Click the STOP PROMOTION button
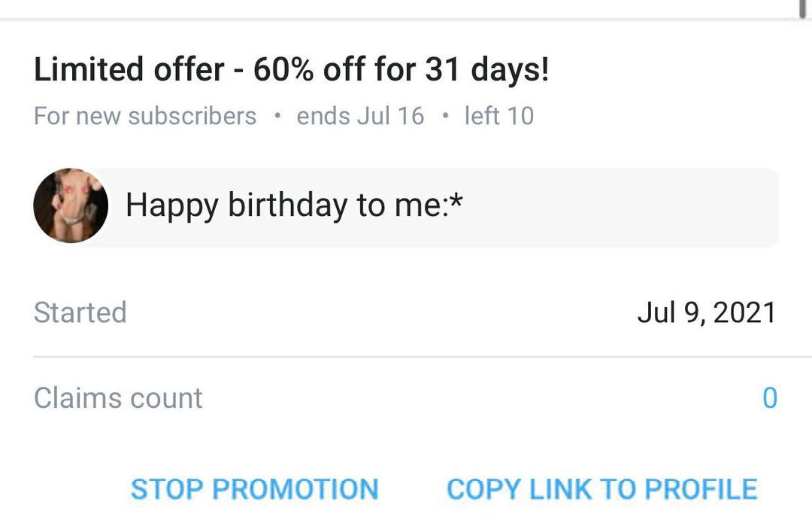Image resolution: width=812 pixels, height=517 pixels. pyautogui.click(x=254, y=489)
